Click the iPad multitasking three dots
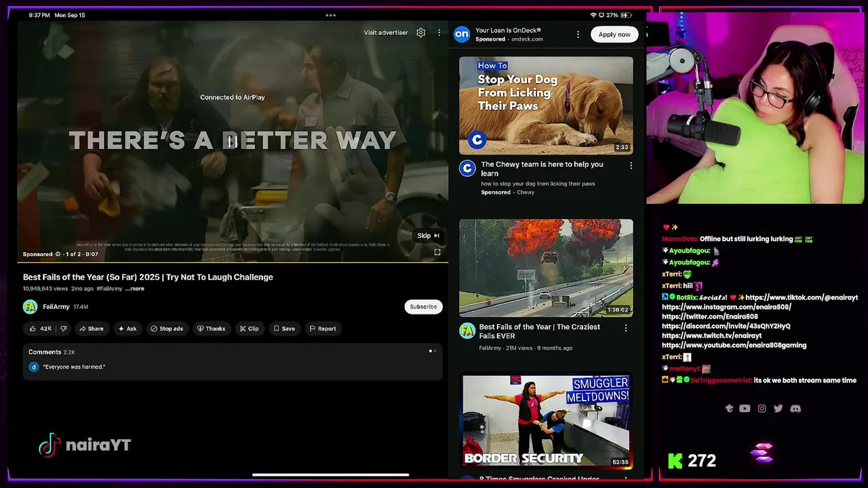The image size is (868, 488). [330, 15]
